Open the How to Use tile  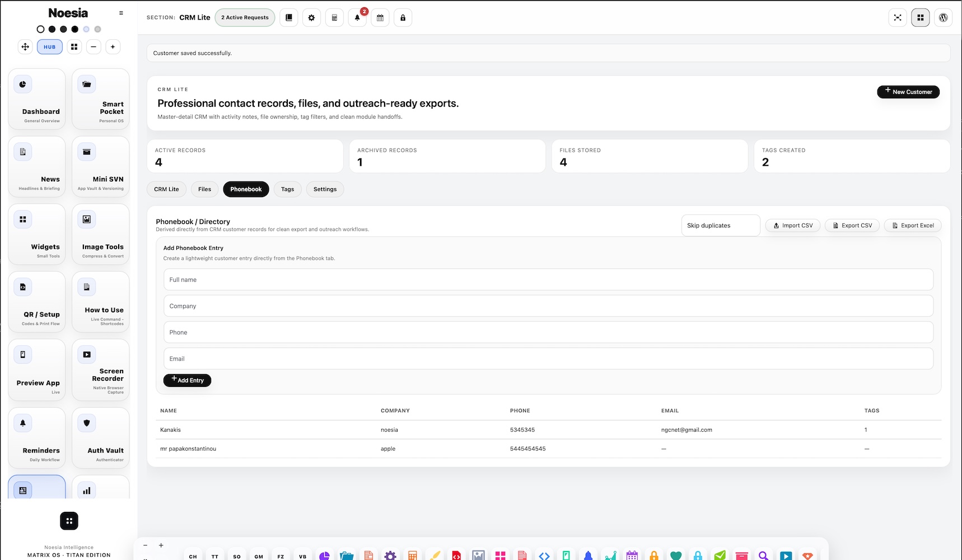point(101,302)
